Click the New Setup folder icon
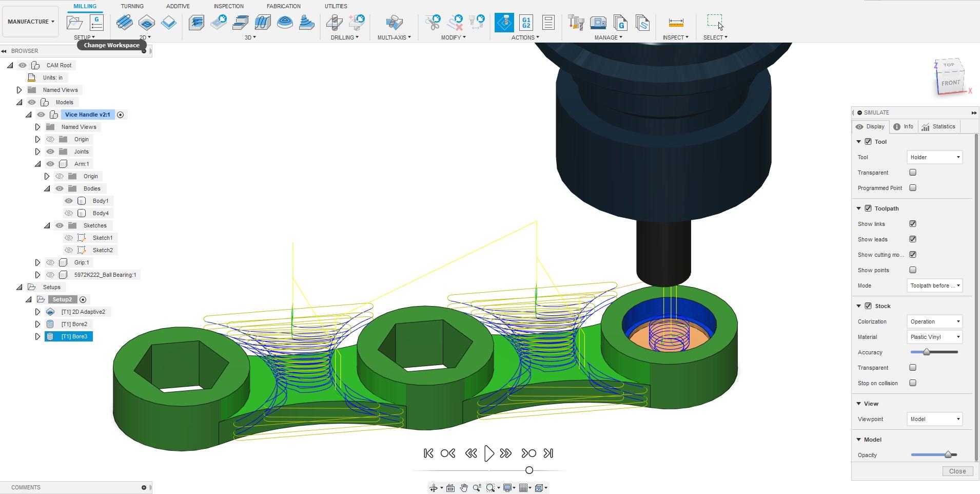The width and height of the screenshot is (980, 494). click(75, 22)
